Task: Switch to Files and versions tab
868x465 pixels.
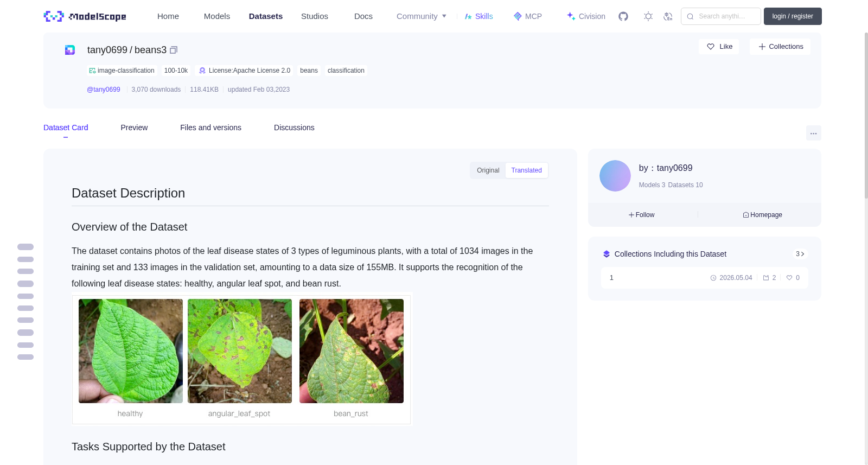Action: pyautogui.click(x=210, y=128)
